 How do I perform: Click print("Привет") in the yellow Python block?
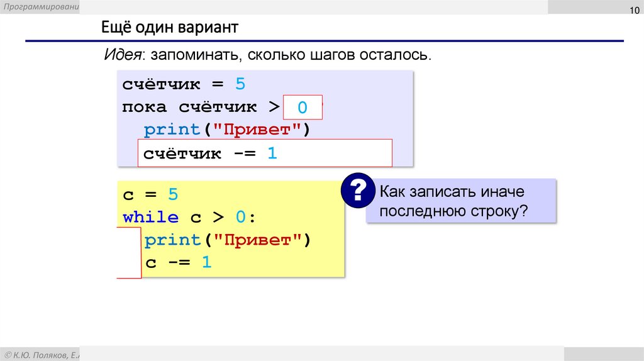click(x=228, y=240)
